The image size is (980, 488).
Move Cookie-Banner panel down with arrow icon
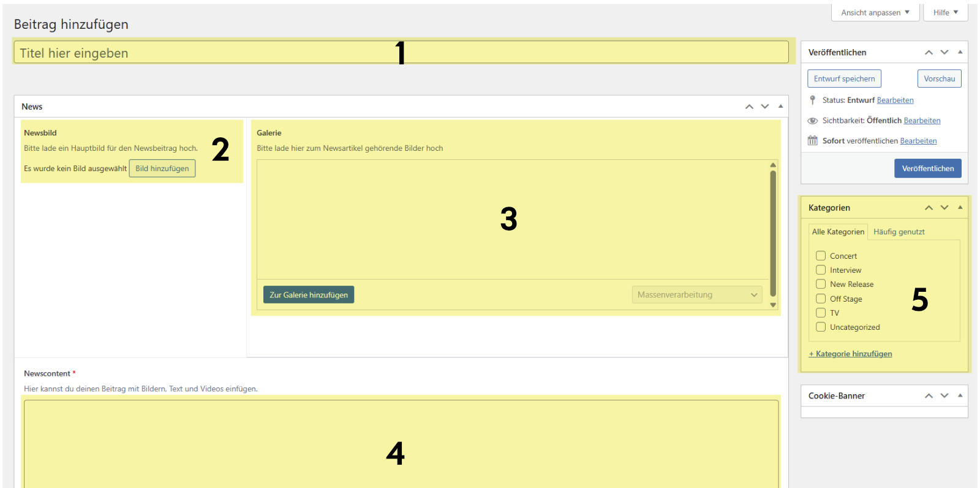tap(944, 396)
